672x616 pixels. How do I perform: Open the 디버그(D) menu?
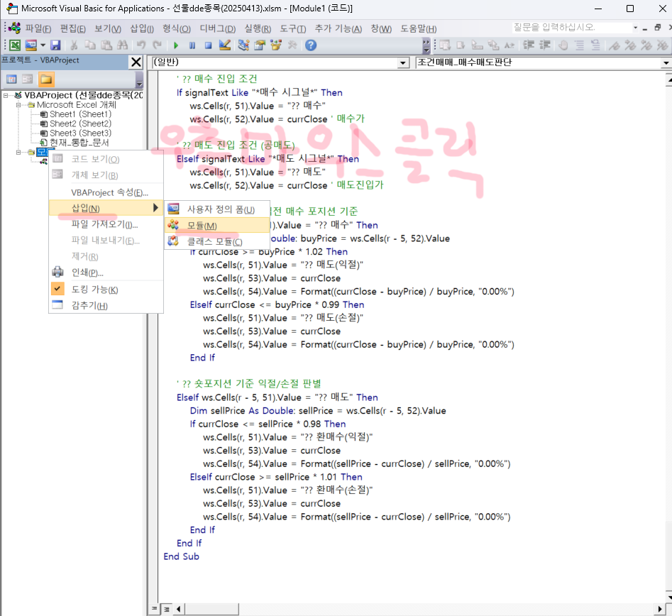pyautogui.click(x=218, y=28)
